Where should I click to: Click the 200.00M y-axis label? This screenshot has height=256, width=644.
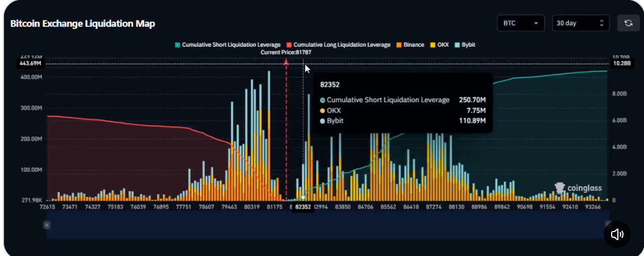31,139
